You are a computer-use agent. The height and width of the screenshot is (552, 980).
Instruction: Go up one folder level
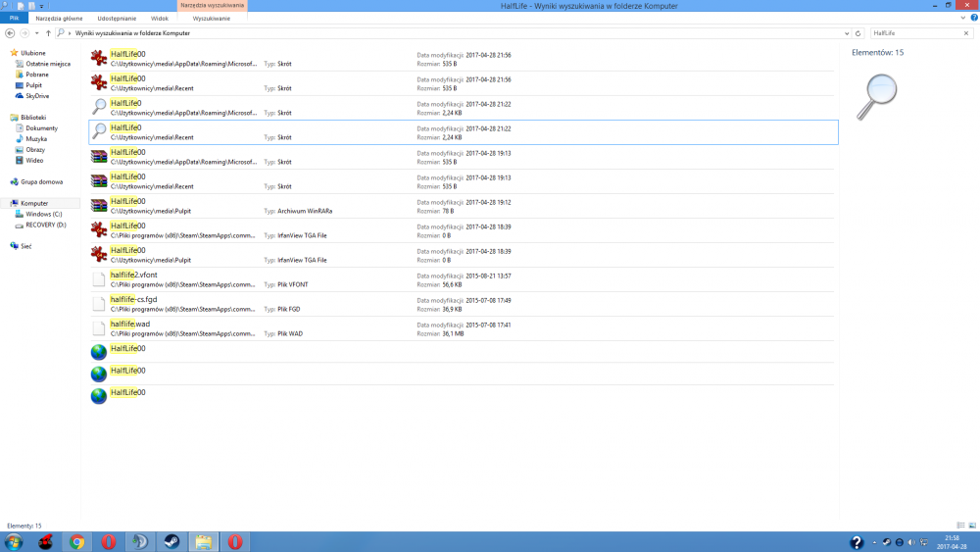tap(48, 33)
